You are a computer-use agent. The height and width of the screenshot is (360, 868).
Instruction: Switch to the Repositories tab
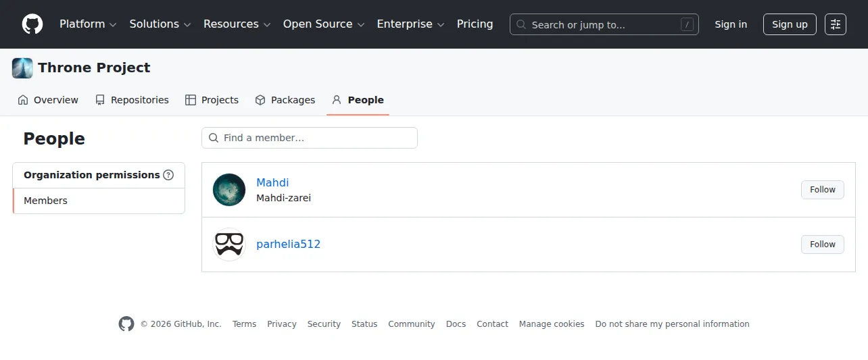[132, 100]
